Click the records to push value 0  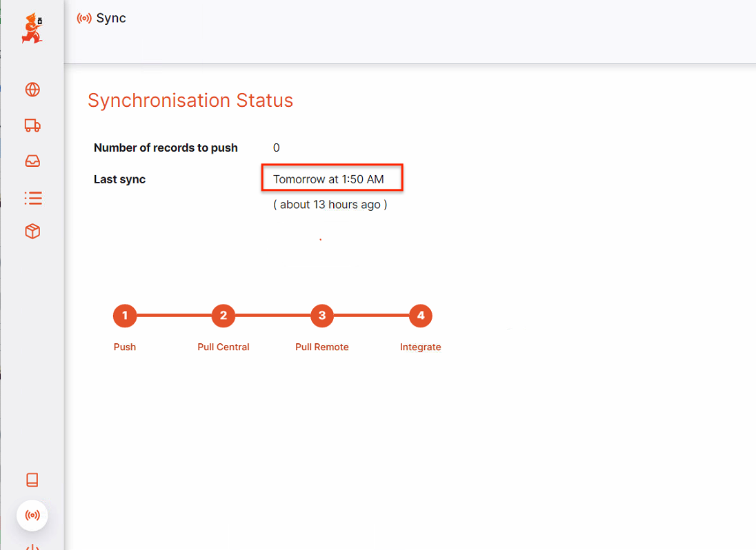277,148
